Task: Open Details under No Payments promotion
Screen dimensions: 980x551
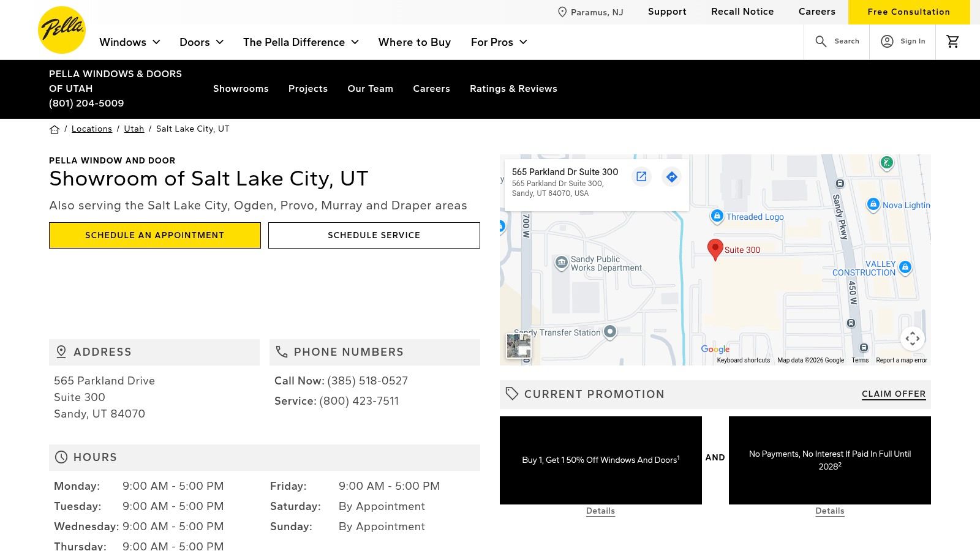Action: click(x=830, y=511)
